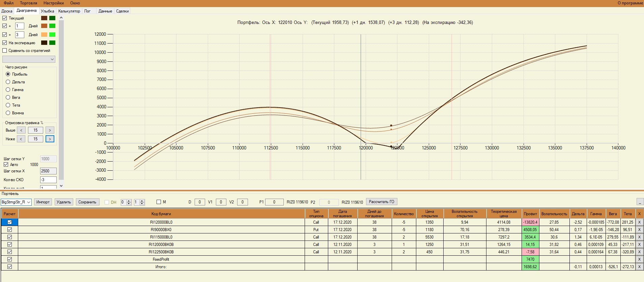Remove the RI90000BX0 position via X
The image size is (644, 282).
(639, 230)
